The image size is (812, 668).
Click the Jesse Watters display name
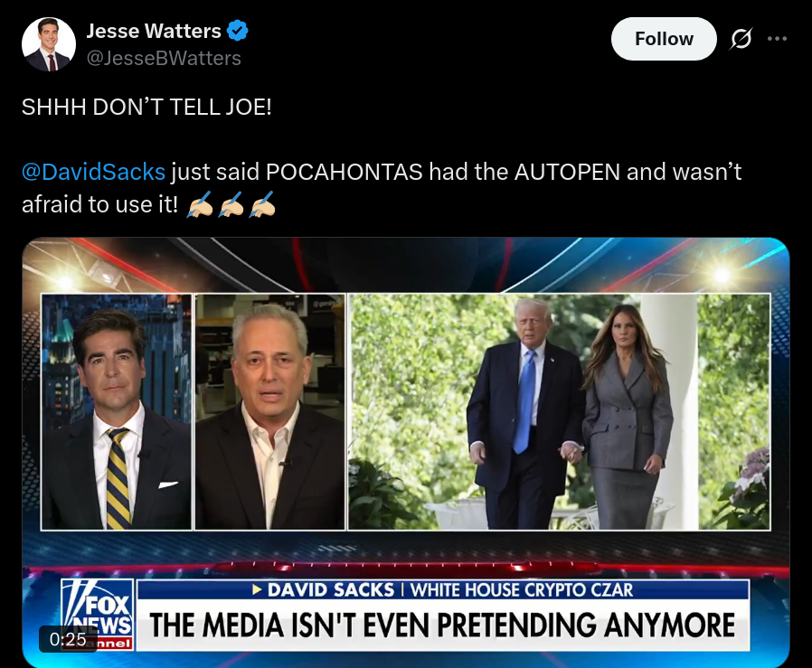tap(154, 31)
